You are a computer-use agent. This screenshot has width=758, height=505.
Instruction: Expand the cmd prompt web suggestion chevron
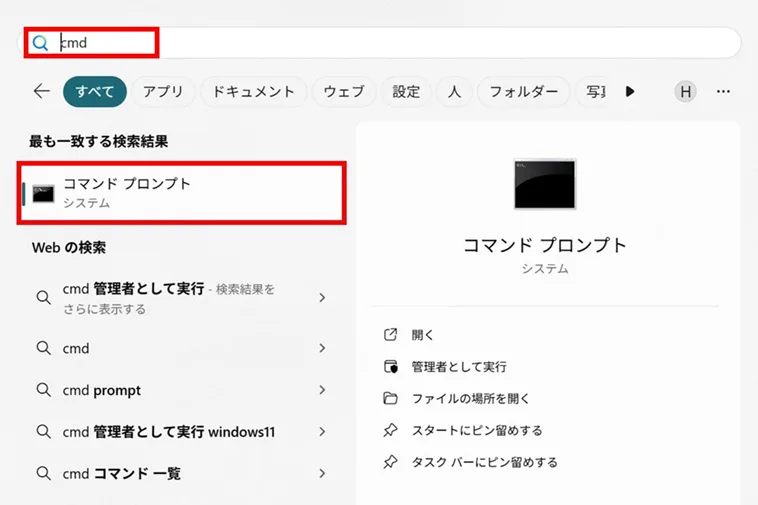pyautogui.click(x=322, y=390)
